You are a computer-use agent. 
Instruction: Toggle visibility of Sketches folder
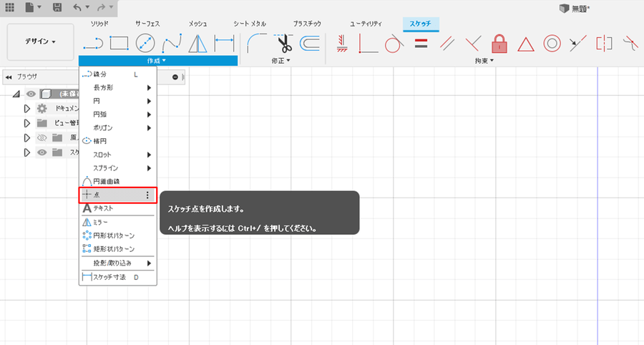42,152
